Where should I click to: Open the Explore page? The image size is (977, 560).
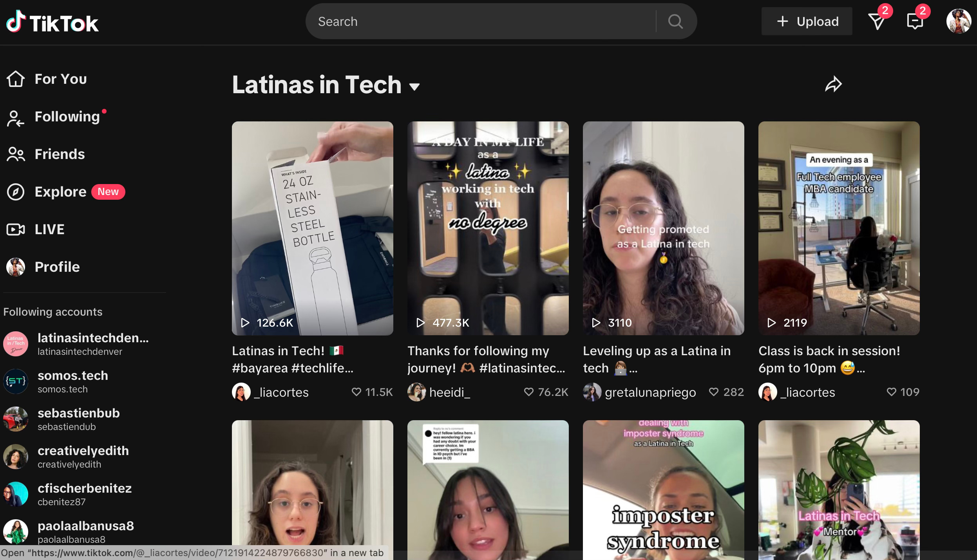click(x=60, y=192)
